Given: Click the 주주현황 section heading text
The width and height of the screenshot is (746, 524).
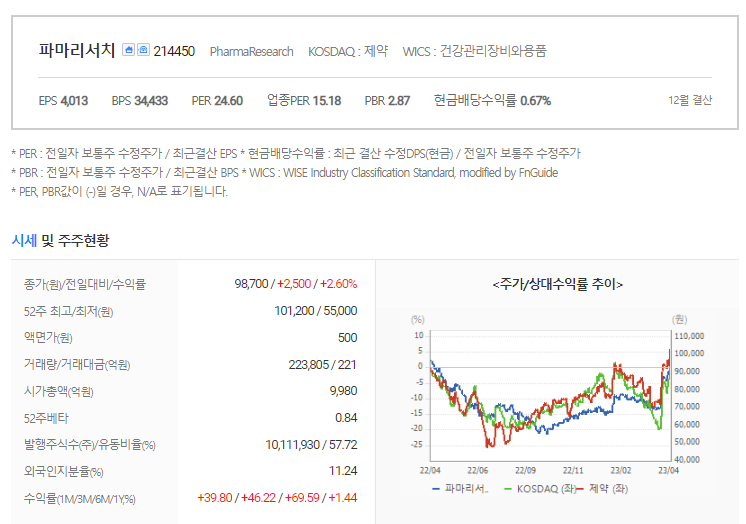Looking at the screenshot, I should [x=83, y=240].
